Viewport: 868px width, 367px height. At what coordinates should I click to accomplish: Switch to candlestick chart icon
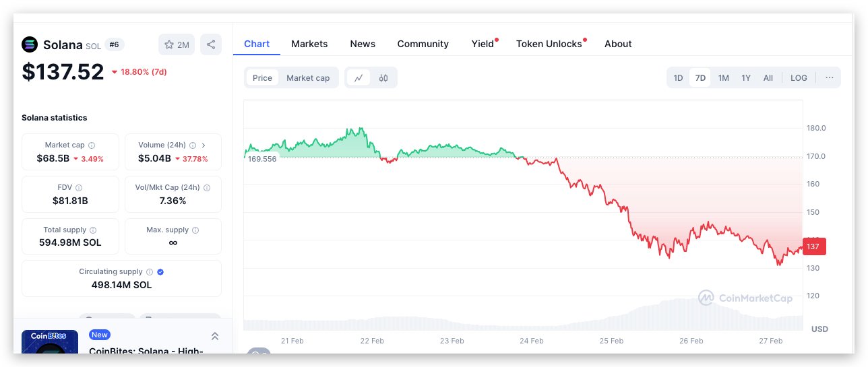point(383,77)
